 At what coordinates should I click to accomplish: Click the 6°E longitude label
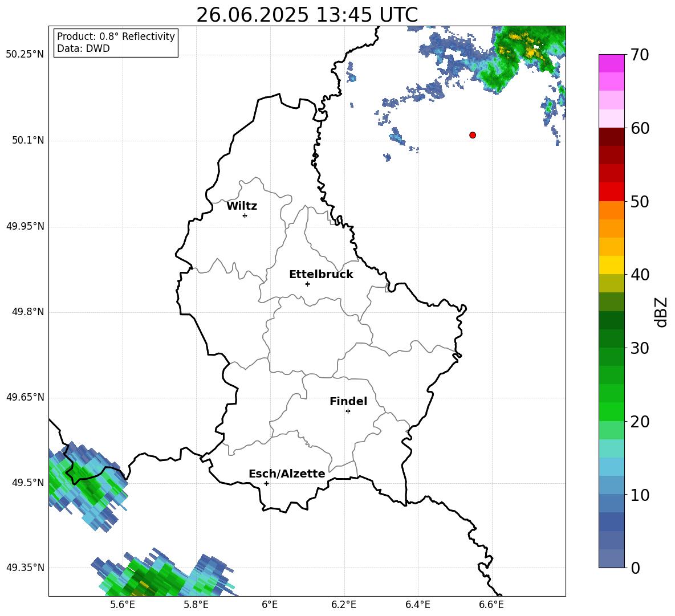point(270,605)
